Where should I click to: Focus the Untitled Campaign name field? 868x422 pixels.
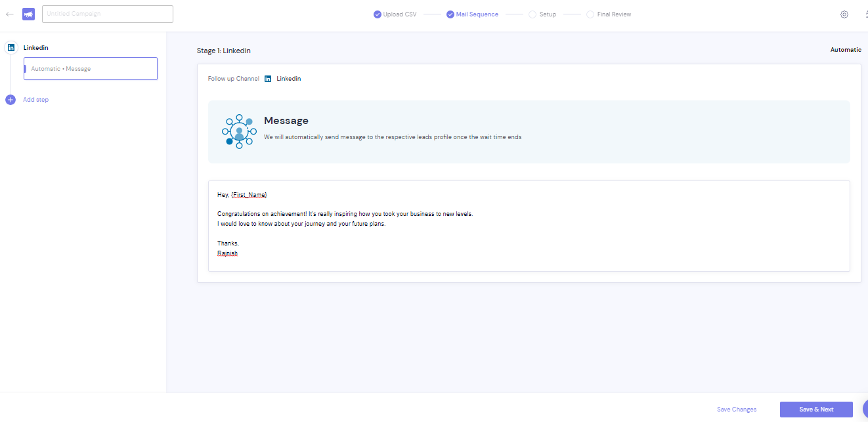[108, 14]
